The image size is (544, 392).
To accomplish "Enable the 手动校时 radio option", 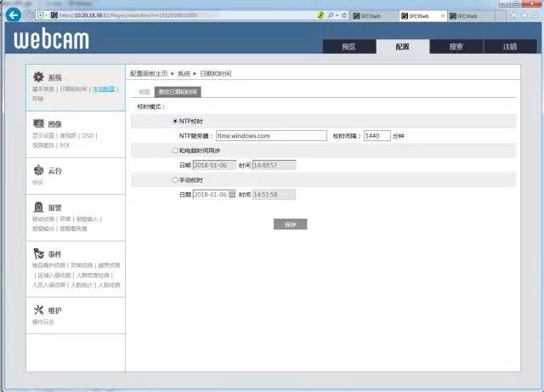I will pyautogui.click(x=175, y=179).
